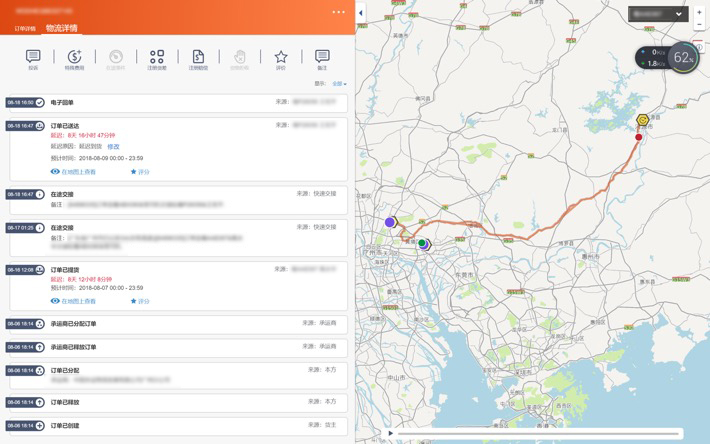This screenshot has width=710, height=444.
Task: Click the 投诉 complaint chat icon
Action: [33, 58]
